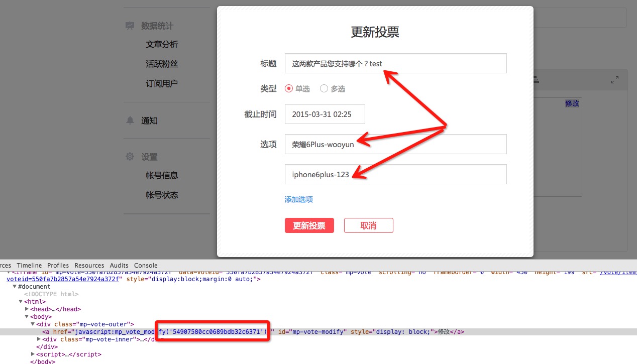This screenshot has width=637, height=364.
Task: Open the Resources tab in DevTools
Action: pos(89,265)
